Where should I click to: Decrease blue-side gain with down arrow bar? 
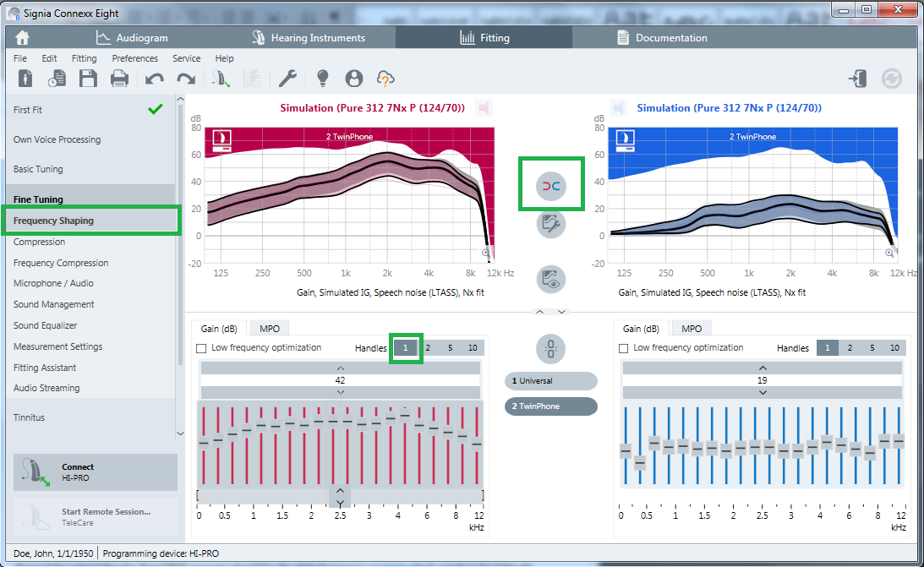pos(763,392)
